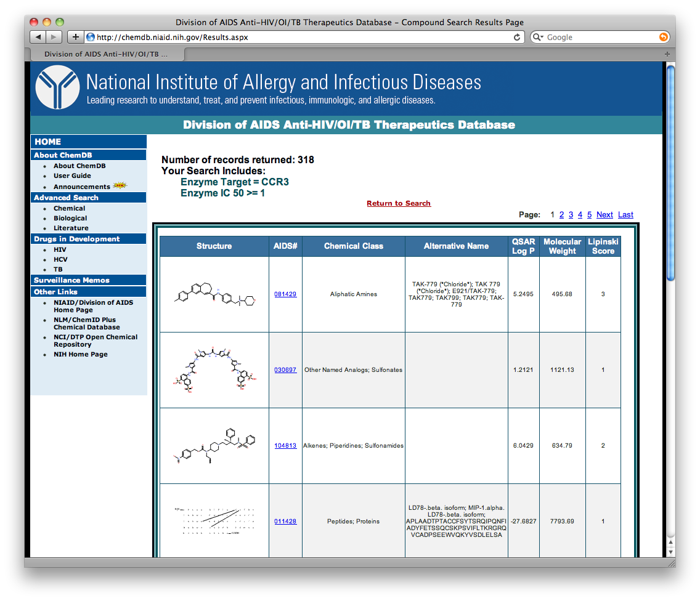Open HIV under Drugs in Development

[x=60, y=250]
